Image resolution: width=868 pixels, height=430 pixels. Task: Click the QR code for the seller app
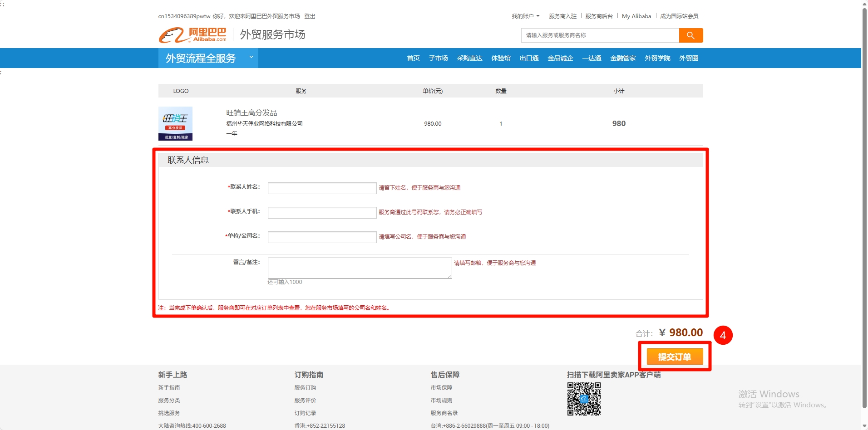pyautogui.click(x=584, y=399)
